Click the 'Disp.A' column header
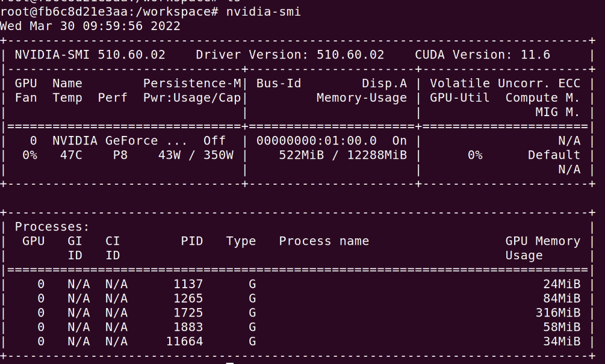This screenshot has width=605, height=364. pyautogui.click(x=384, y=83)
